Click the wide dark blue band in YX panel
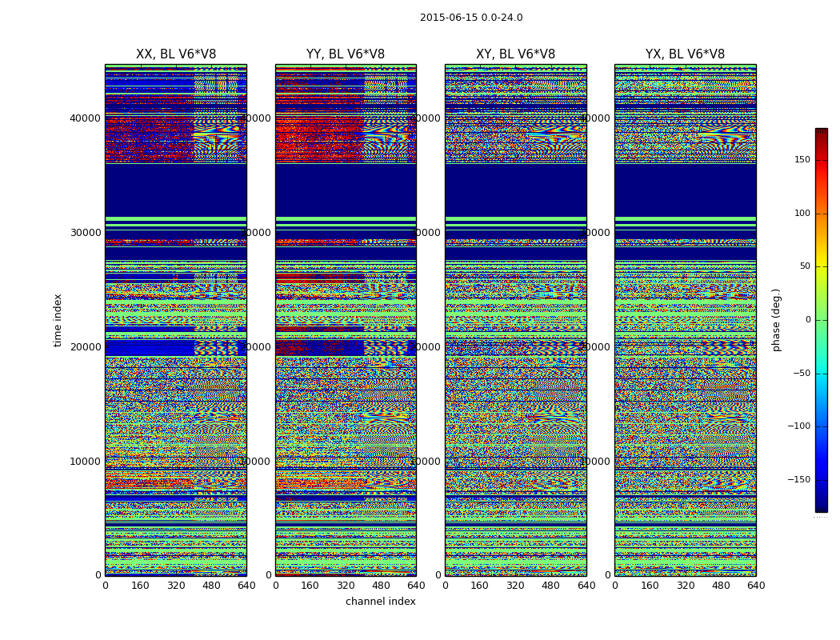The image size is (840, 640). (x=685, y=190)
